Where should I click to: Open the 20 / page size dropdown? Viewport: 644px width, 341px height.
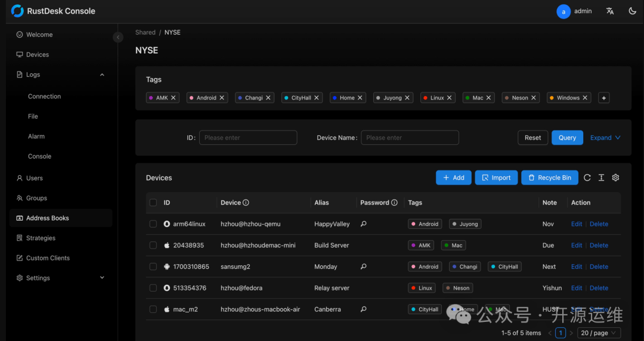(599, 333)
